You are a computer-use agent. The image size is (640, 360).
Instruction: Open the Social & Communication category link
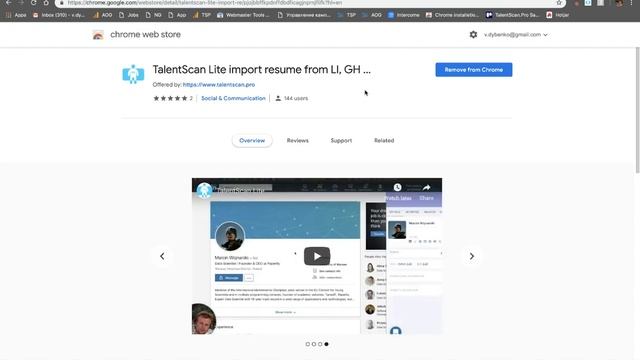coord(233,98)
